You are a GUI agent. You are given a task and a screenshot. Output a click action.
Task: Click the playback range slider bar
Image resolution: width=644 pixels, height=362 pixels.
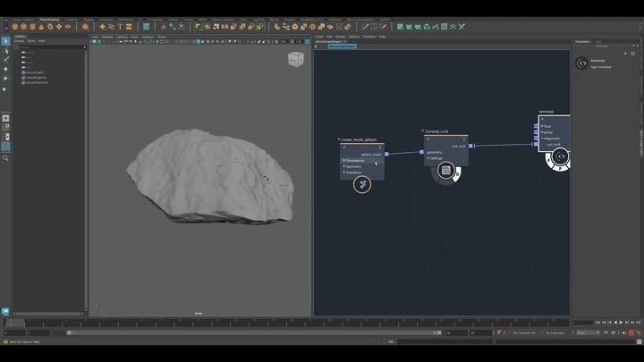coord(254,333)
